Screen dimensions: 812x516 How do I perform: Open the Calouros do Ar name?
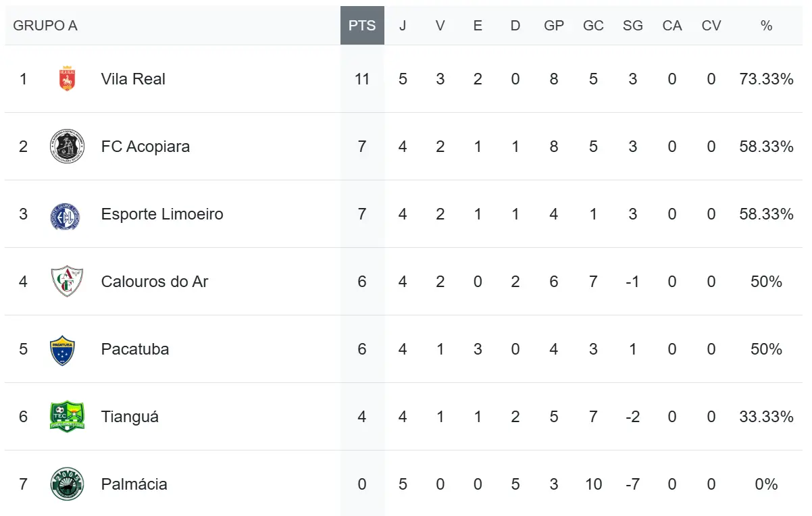[155, 282]
